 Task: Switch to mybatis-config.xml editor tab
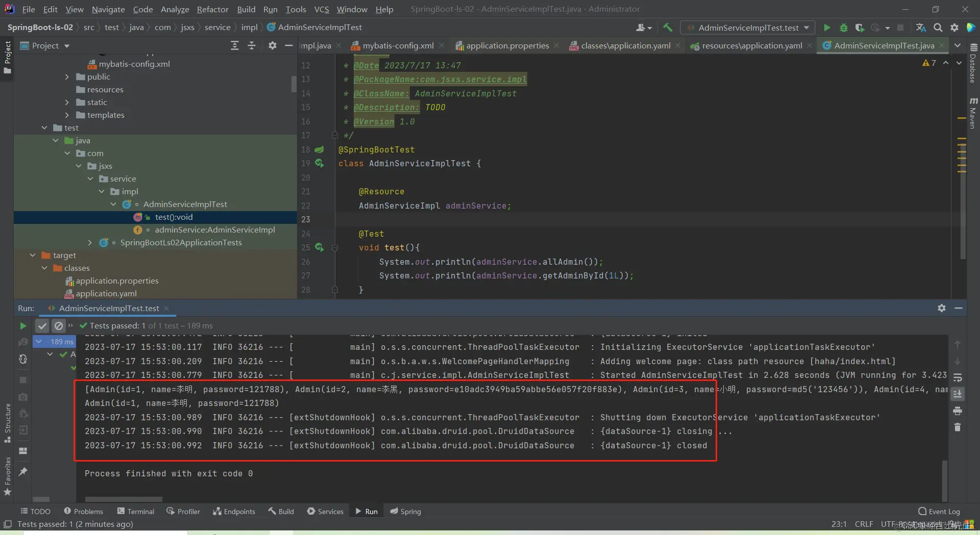pyautogui.click(x=398, y=45)
